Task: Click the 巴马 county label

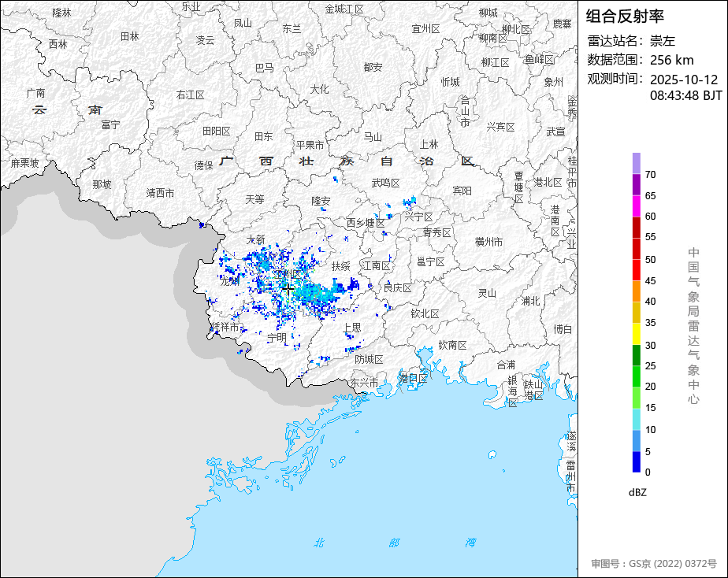Action: [265, 69]
